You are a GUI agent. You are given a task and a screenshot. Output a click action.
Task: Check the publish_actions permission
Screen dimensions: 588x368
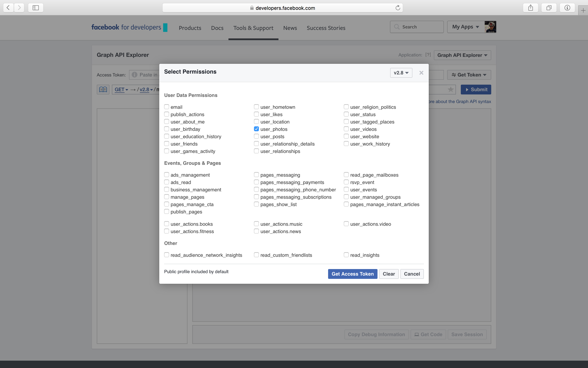pyautogui.click(x=166, y=114)
